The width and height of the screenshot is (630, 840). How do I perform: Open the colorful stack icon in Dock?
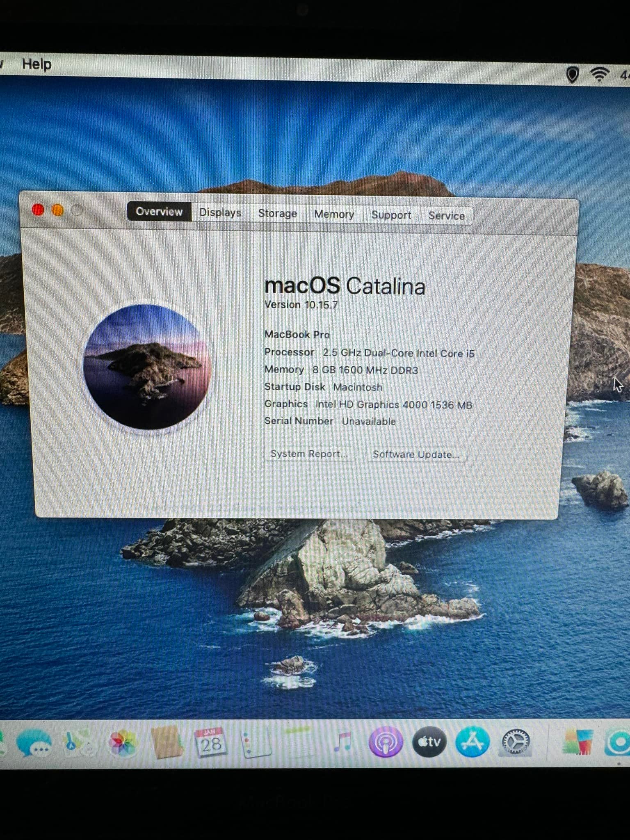(x=578, y=742)
